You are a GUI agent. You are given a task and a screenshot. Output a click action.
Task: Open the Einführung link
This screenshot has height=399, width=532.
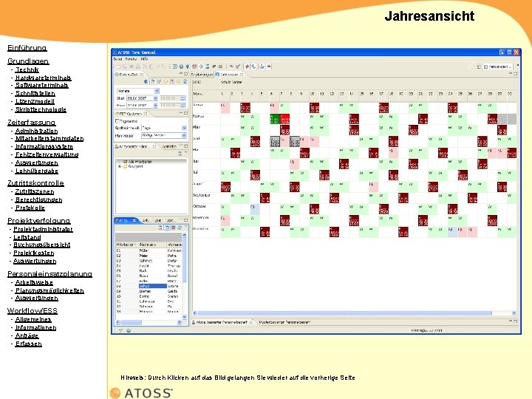tap(27, 48)
